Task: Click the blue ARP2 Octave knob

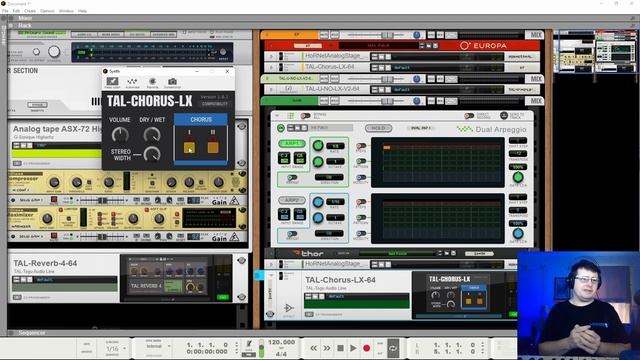Action: [318, 218]
